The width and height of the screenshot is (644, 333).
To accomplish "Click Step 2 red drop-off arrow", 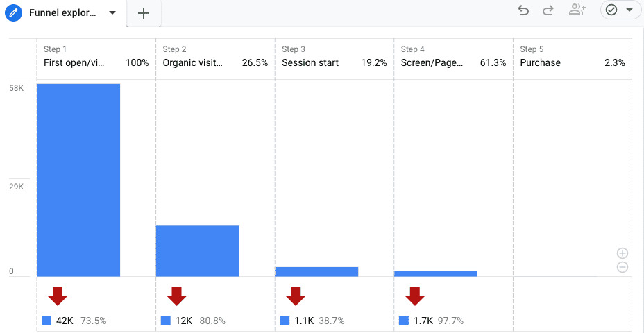I will pyautogui.click(x=177, y=296).
